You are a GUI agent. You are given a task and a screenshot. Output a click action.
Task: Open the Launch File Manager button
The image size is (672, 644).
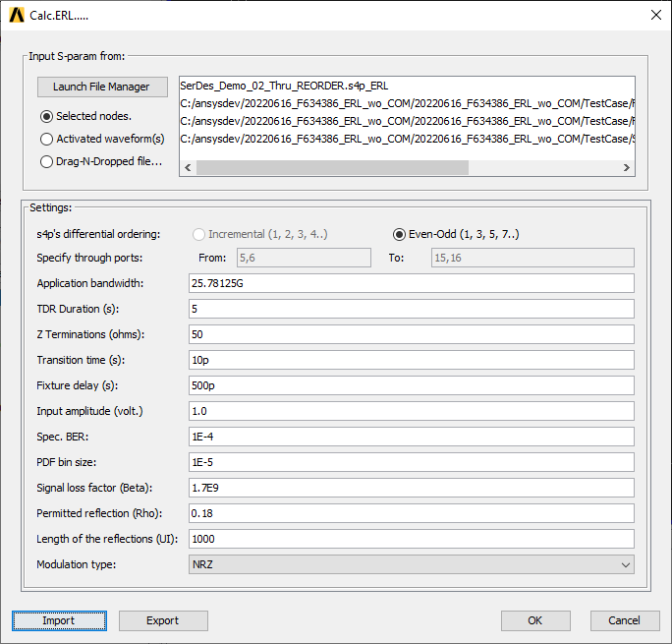click(x=102, y=87)
